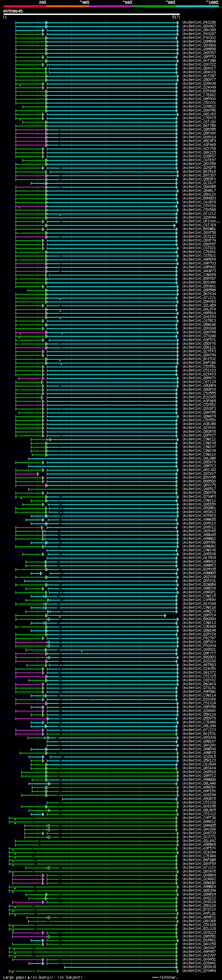Select hit label UniRef100_Q4LDW9

(199, 458)
